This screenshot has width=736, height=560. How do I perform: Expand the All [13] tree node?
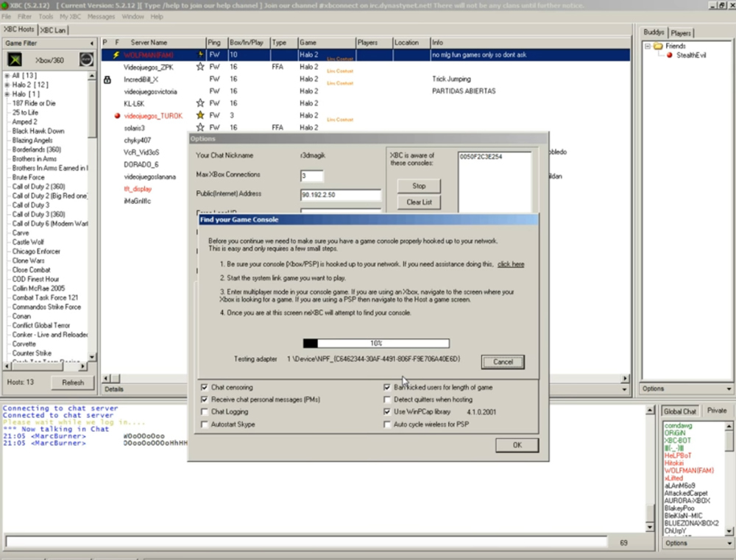(7, 76)
